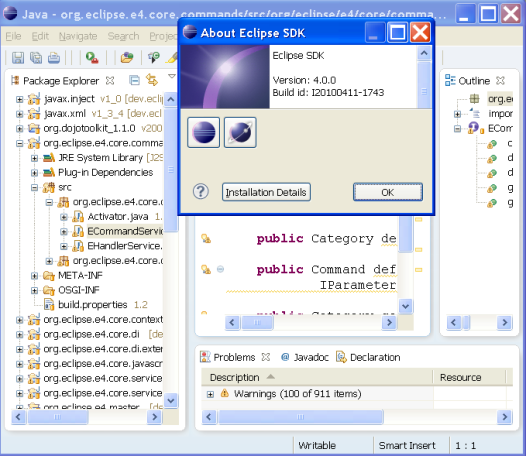Select build.properties file

(93, 305)
